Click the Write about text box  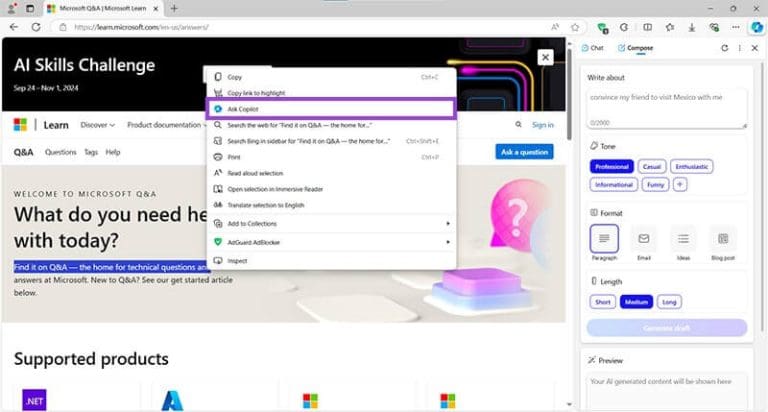click(667, 109)
